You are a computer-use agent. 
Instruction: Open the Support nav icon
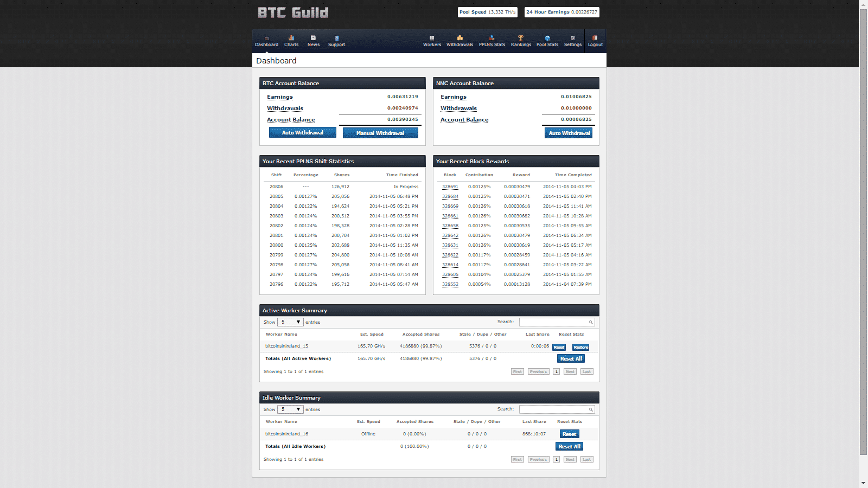(x=336, y=38)
